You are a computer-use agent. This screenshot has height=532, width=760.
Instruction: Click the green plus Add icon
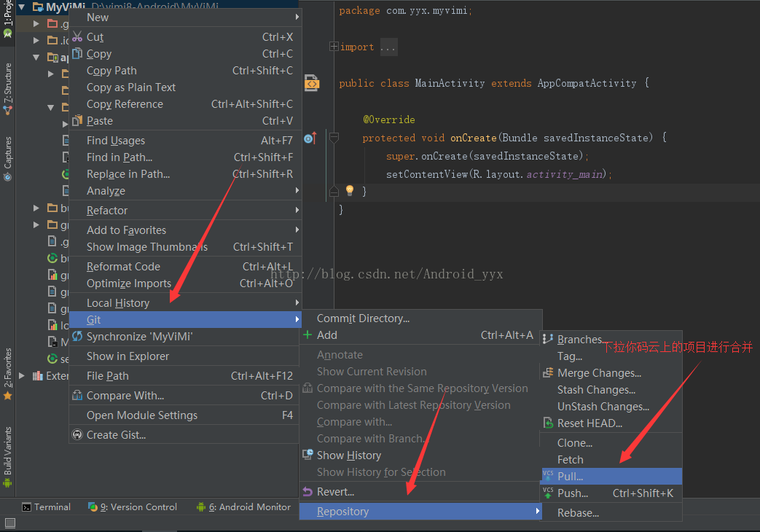point(307,335)
